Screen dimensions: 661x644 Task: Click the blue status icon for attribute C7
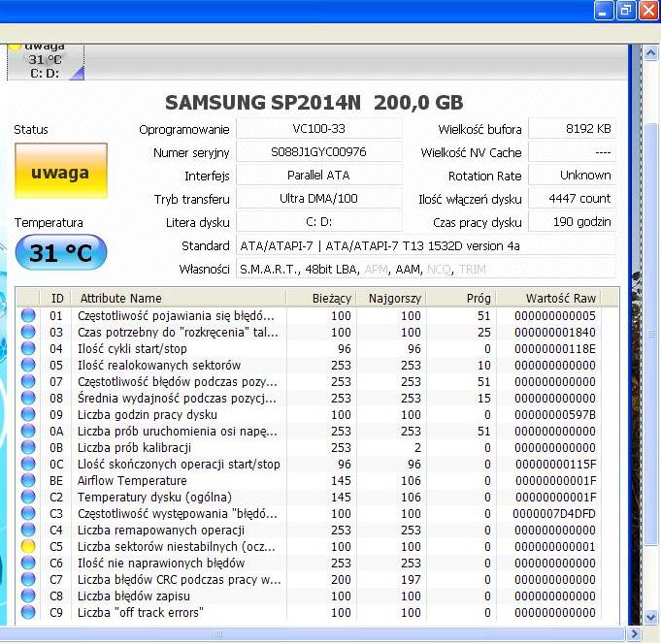point(28,579)
